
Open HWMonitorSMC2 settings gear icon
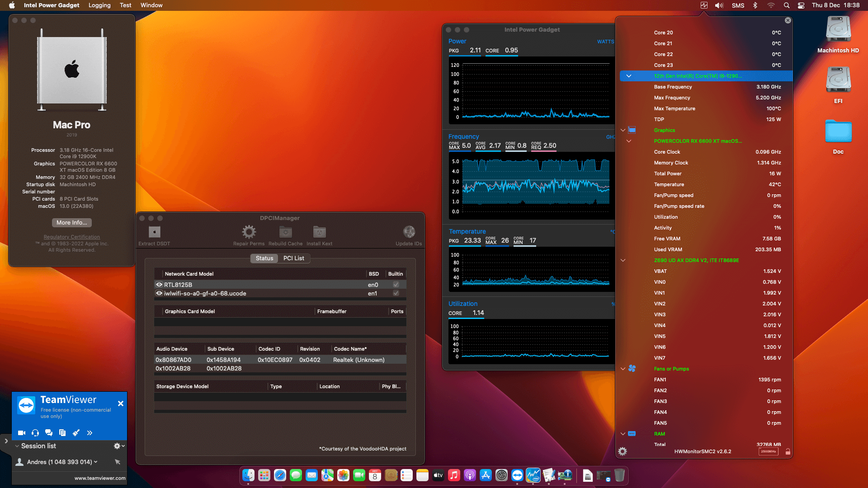623,451
